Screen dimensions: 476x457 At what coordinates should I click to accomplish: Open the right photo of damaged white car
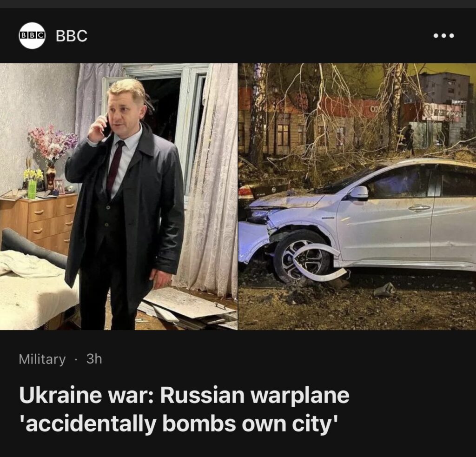pos(357,197)
